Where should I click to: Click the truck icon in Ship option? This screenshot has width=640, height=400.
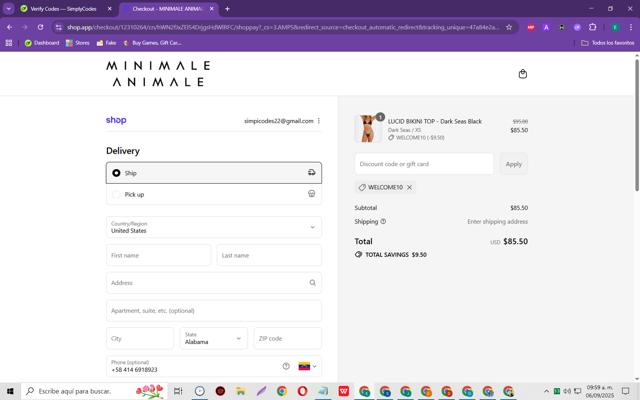[311, 173]
